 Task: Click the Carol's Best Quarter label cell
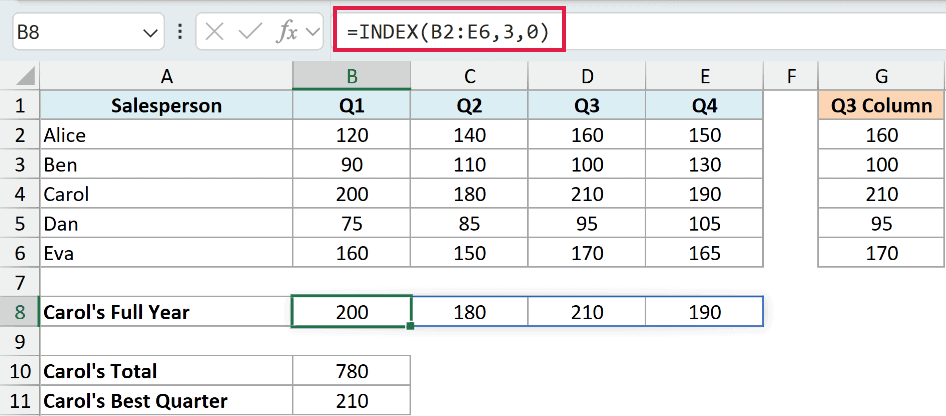coord(167,401)
